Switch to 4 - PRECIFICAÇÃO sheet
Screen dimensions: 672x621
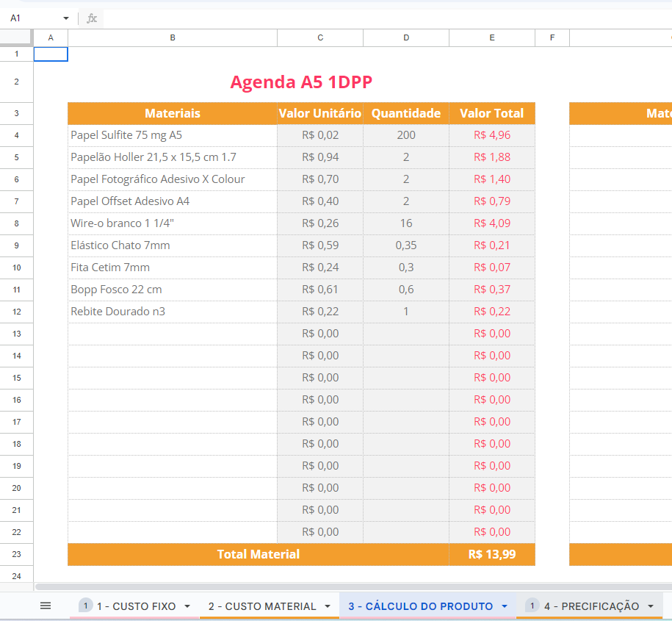[x=591, y=606]
